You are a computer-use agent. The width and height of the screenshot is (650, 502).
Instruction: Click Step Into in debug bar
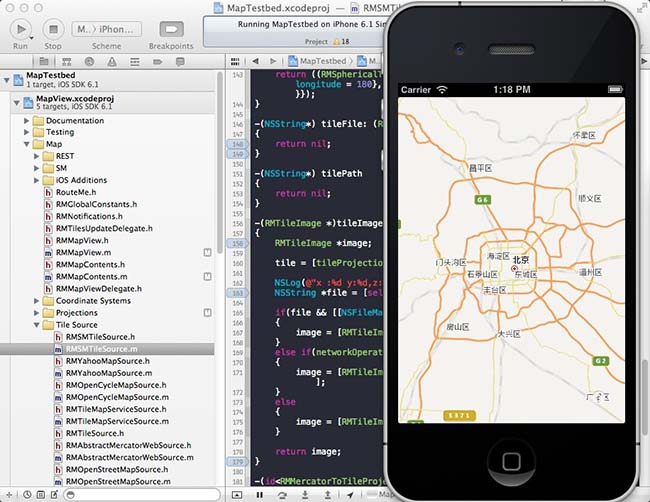point(305,495)
